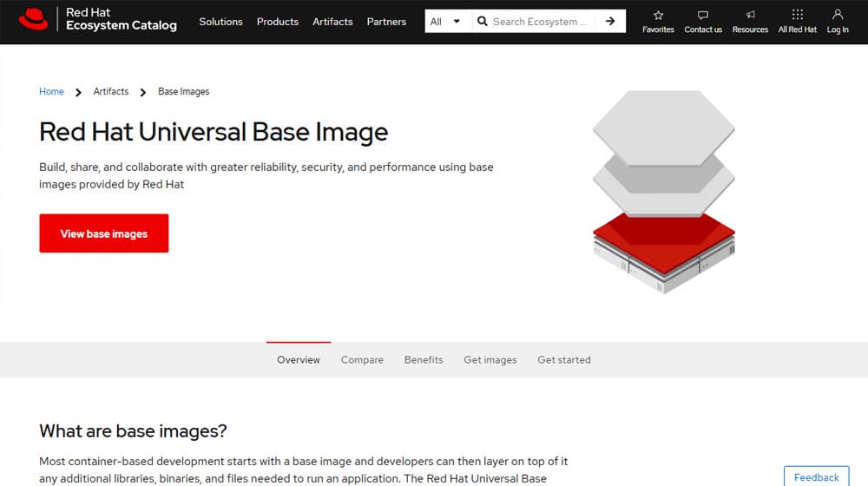
Task: Click the Log In user icon
Action: (838, 15)
